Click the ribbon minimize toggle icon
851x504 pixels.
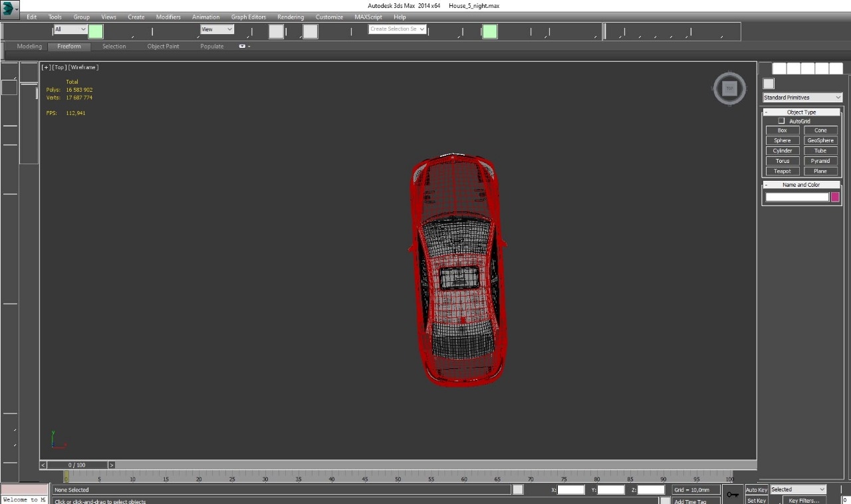pyautogui.click(x=242, y=47)
